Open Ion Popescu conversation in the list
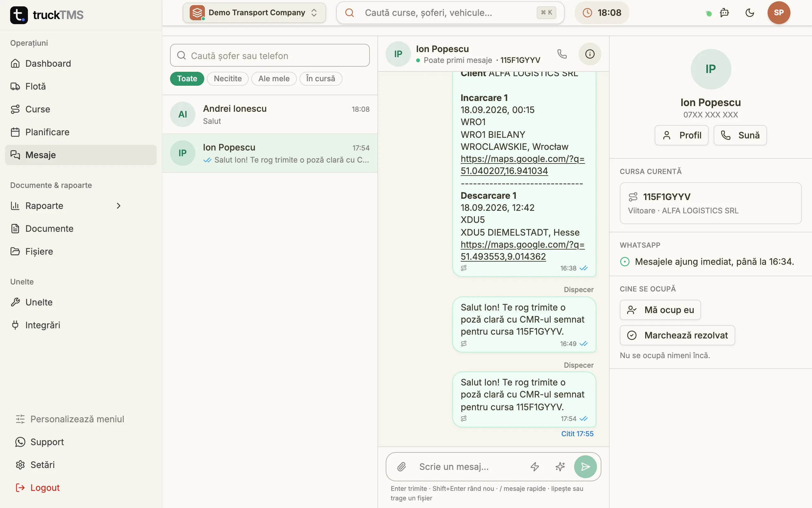The width and height of the screenshot is (812, 508). point(270,153)
